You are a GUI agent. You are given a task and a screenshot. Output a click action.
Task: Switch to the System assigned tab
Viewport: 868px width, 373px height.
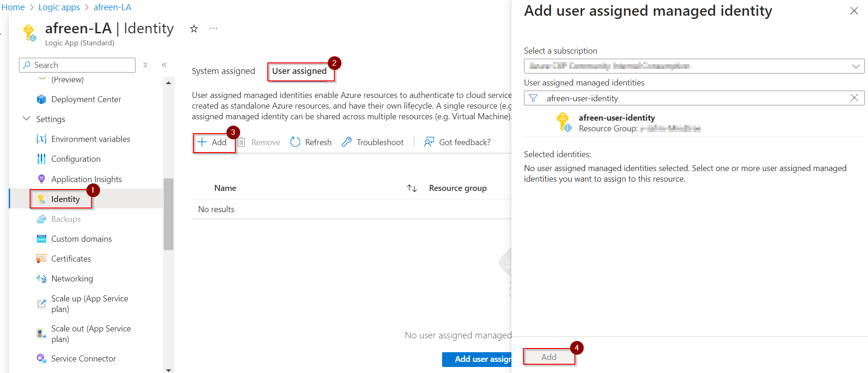coord(223,71)
